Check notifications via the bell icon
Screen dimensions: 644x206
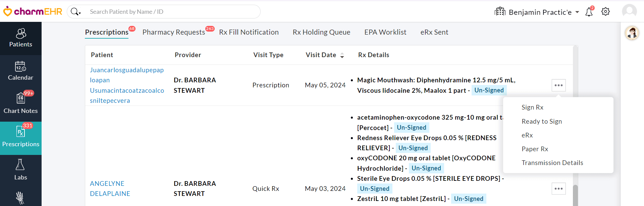589,11
